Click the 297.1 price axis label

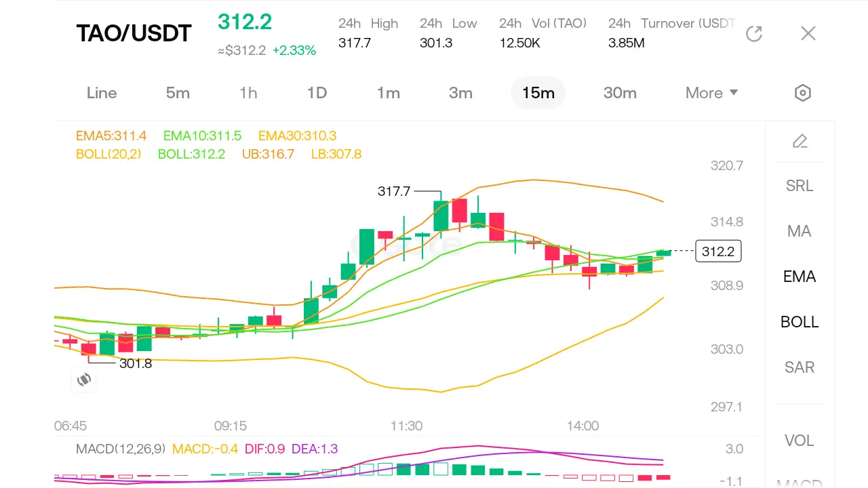727,407
